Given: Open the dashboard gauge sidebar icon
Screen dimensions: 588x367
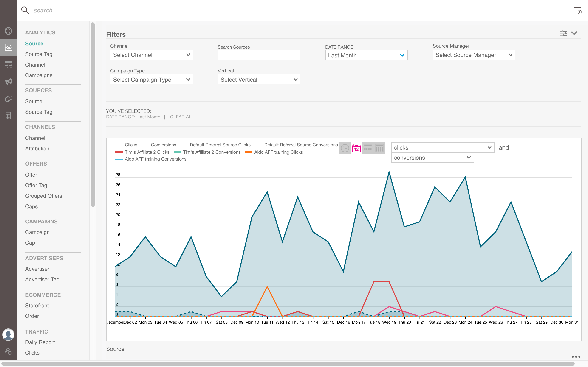Looking at the screenshot, I should coord(8,31).
